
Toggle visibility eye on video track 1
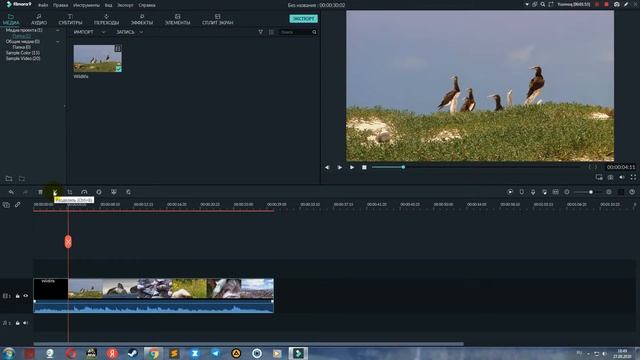tap(26, 296)
